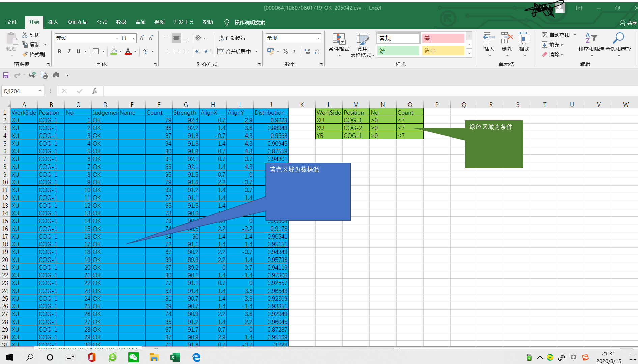Open font color dropdown arrow
Screen dimensions: 638x364
coord(135,52)
